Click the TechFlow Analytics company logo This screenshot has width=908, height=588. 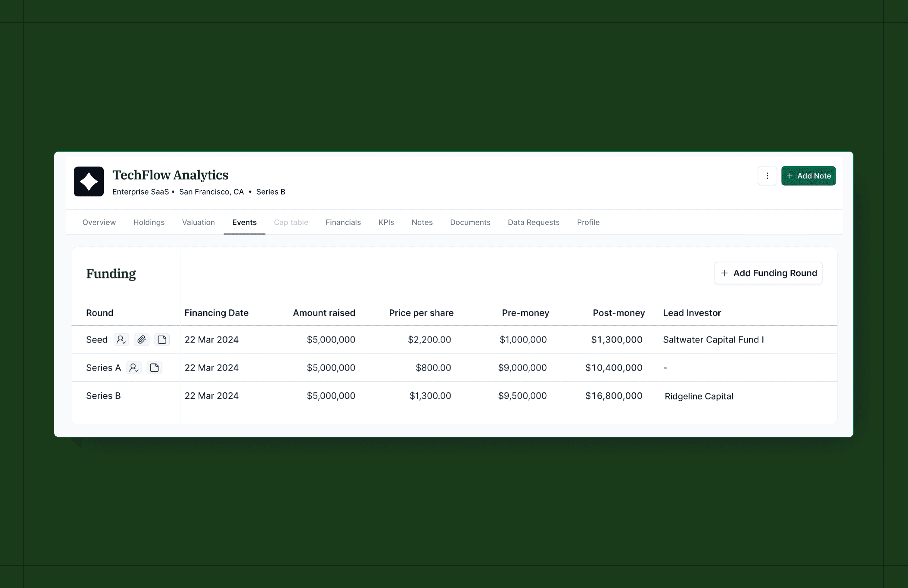point(88,182)
